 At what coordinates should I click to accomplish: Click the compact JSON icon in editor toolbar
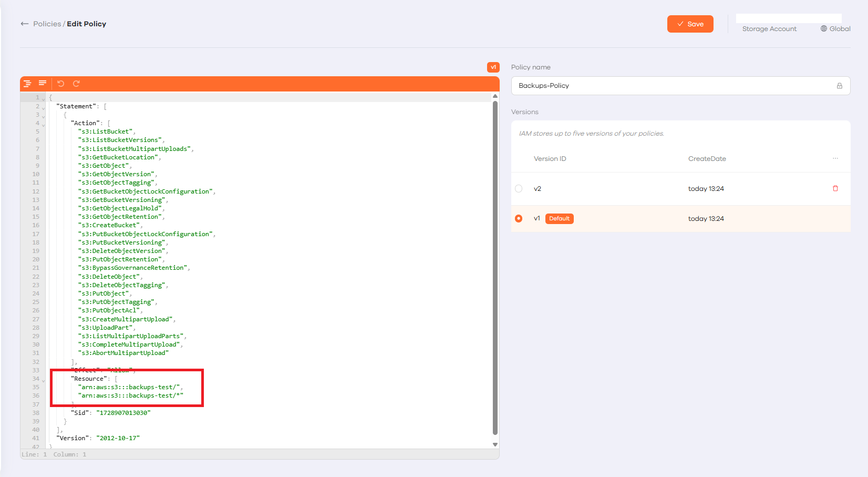[43, 83]
